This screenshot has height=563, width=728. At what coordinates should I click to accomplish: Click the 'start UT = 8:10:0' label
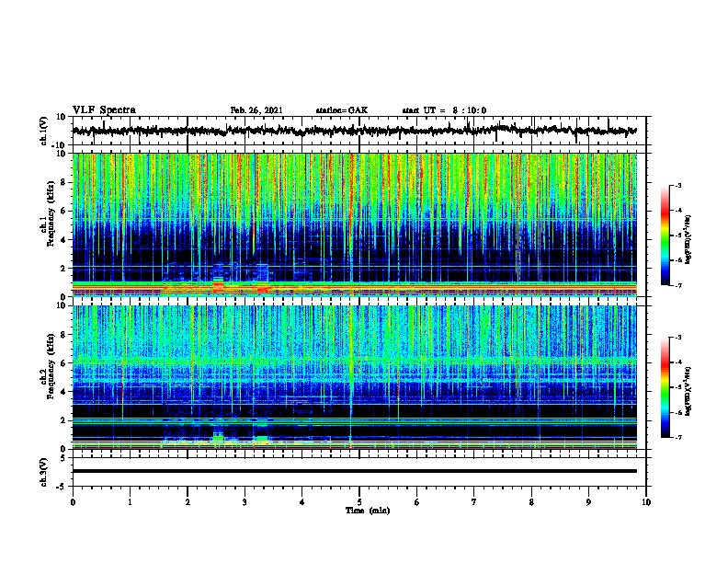(x=444, y=110)
